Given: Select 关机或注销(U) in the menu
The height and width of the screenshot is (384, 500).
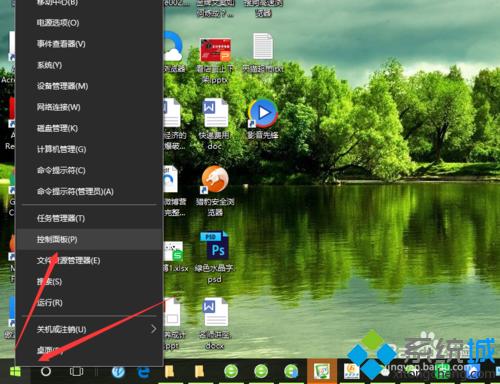Looking at the screenshot, I should coord(89,330).
